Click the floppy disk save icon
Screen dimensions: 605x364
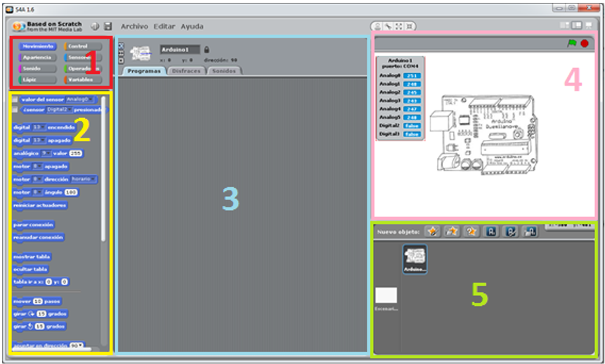(108, 26)
